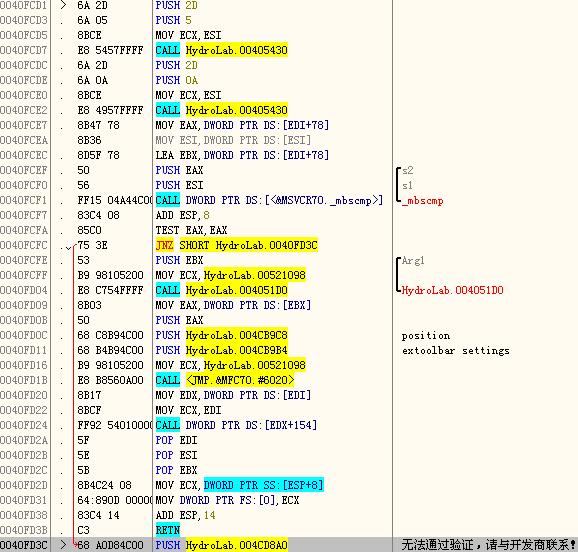Select address 0040FCE7
The width and height of the screenshot is (578, 552).
coord(24,125)
